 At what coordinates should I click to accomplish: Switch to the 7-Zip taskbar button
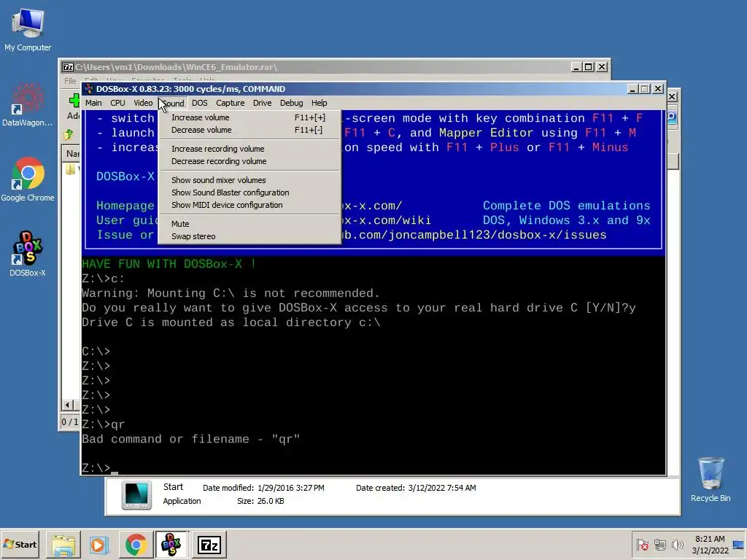209,545
